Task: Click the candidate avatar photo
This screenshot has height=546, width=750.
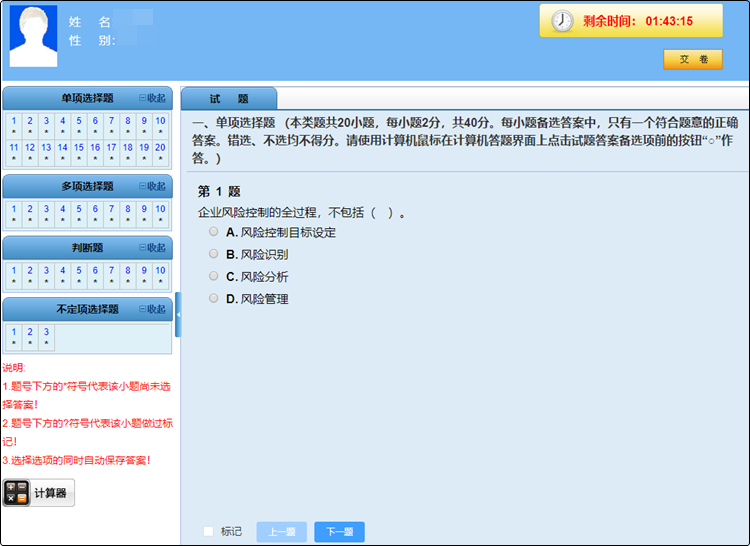Action: point(33,36)
